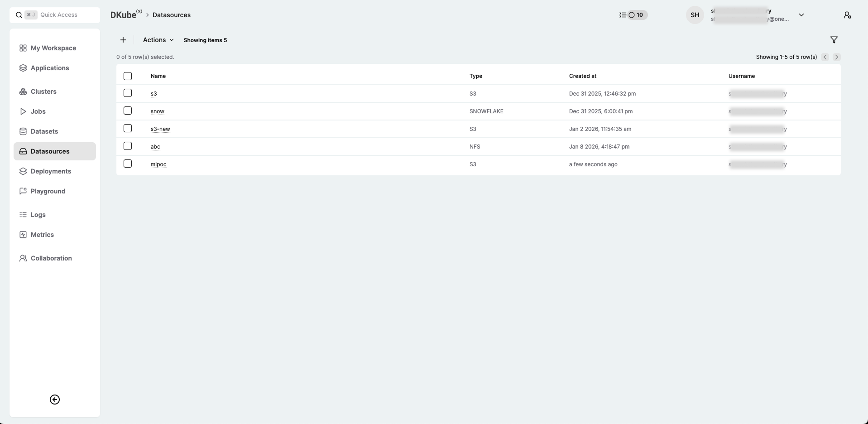868x424 pixels.
Task: Open Playground from the sidebar
Action: pos(48,191)
